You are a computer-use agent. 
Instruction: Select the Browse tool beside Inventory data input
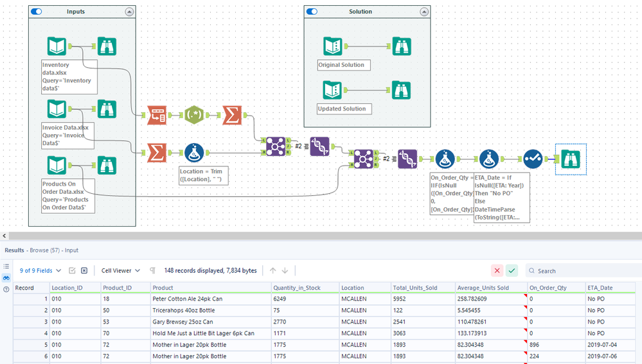coord(107,46)
